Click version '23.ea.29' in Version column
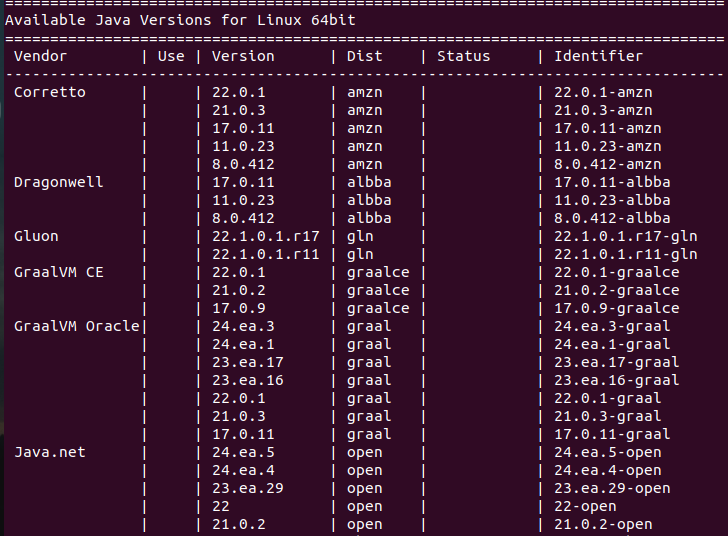This screenshot has height=536, width=728. pyautogui.click(x=247, y=489)
